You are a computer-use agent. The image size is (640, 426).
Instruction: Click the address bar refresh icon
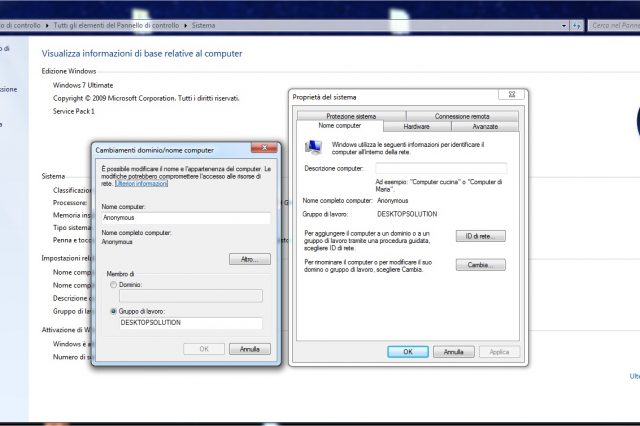coord(576,25)
